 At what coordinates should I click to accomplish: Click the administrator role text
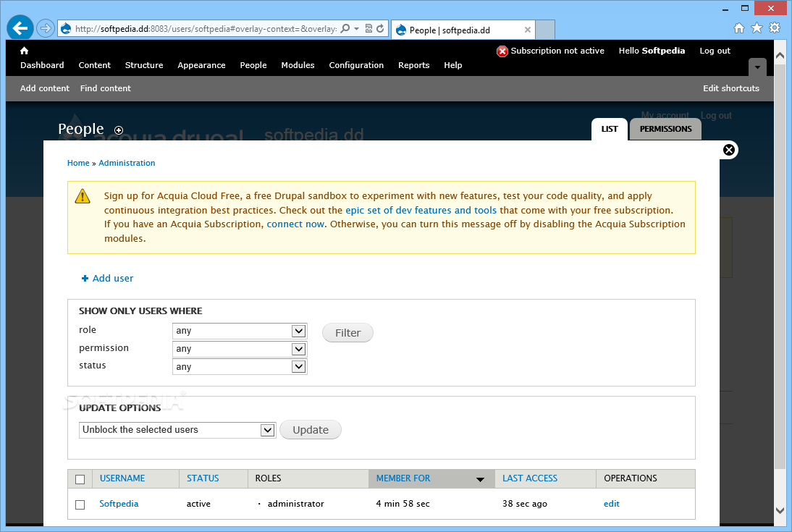[296, 504]
